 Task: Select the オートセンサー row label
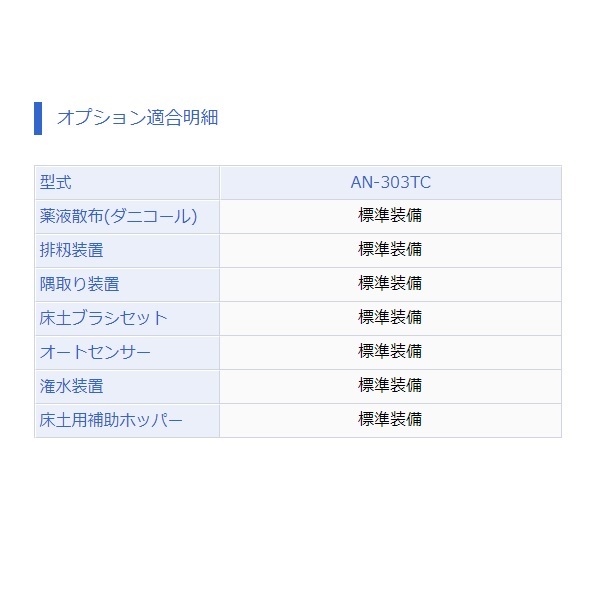pos(95,352)
